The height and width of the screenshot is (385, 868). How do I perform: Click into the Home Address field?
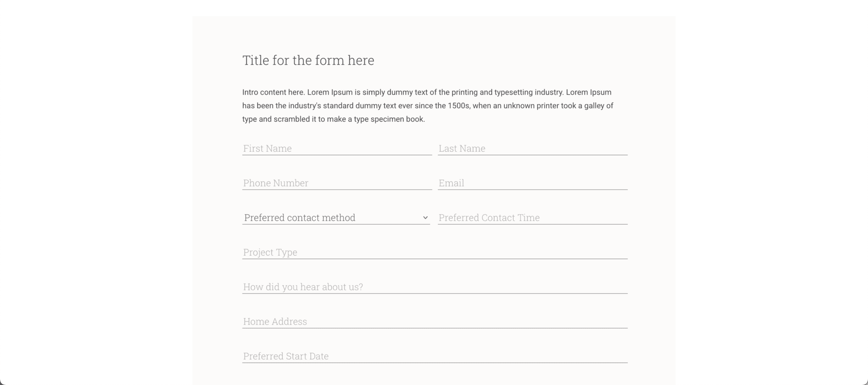click(434, 321)
